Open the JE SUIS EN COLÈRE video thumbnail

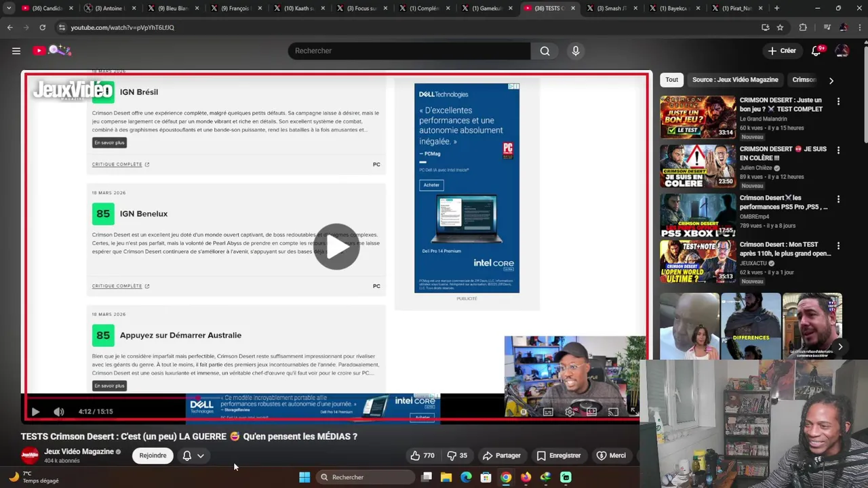click(x=698, y=166)
